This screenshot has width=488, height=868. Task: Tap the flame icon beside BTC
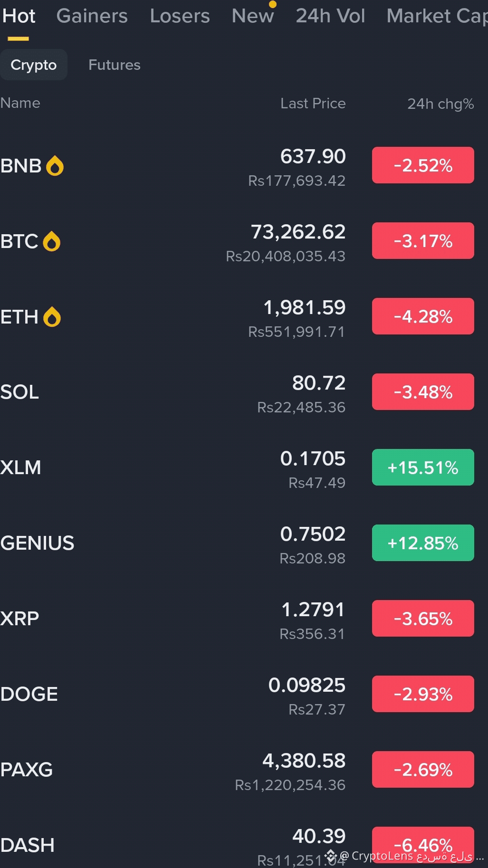[51, 241]
